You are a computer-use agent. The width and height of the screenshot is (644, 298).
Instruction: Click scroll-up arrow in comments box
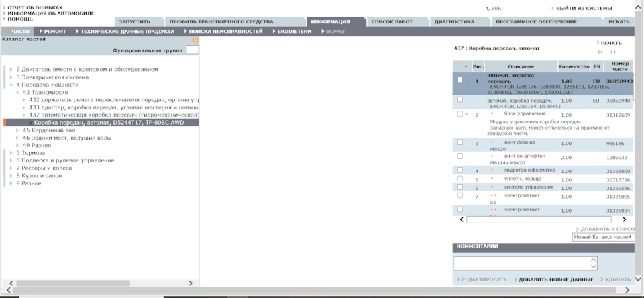pos(593,260)
